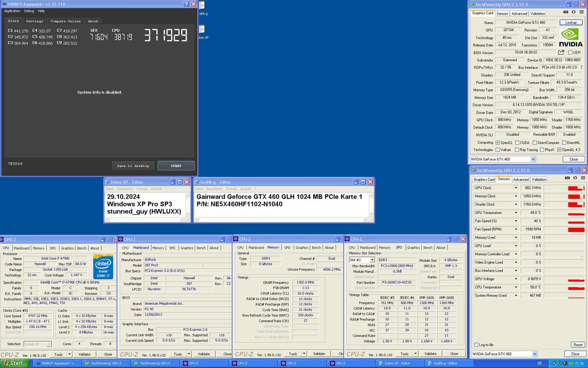Click the help question mark in the HWBOT Aquamark title bar

coord(186,4)
